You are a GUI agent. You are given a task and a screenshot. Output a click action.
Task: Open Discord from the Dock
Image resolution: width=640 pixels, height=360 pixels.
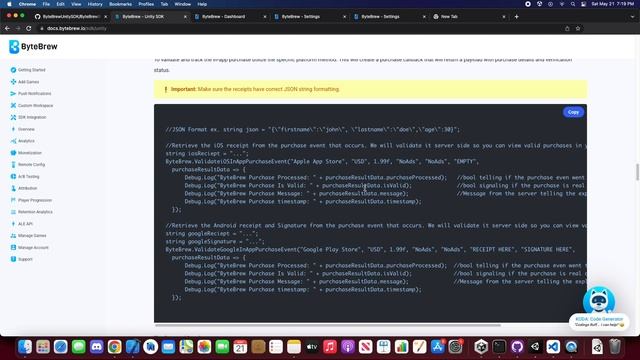(96, 347)
